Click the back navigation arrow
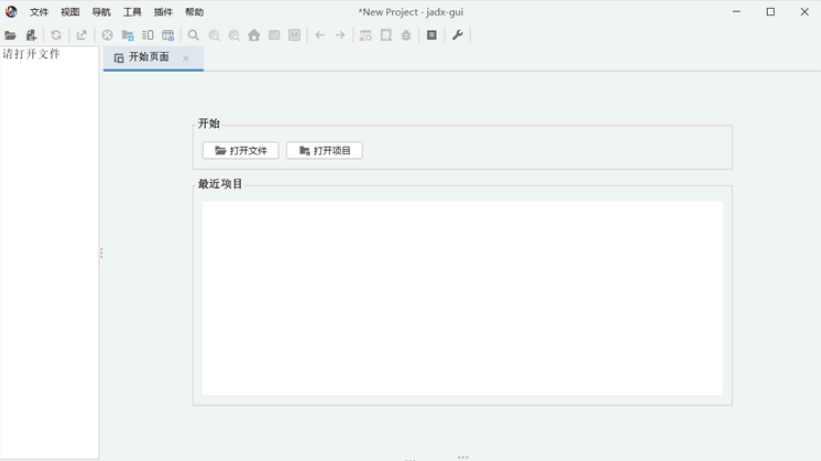Screen dimensions: 821x461 [x=320, y=35]
